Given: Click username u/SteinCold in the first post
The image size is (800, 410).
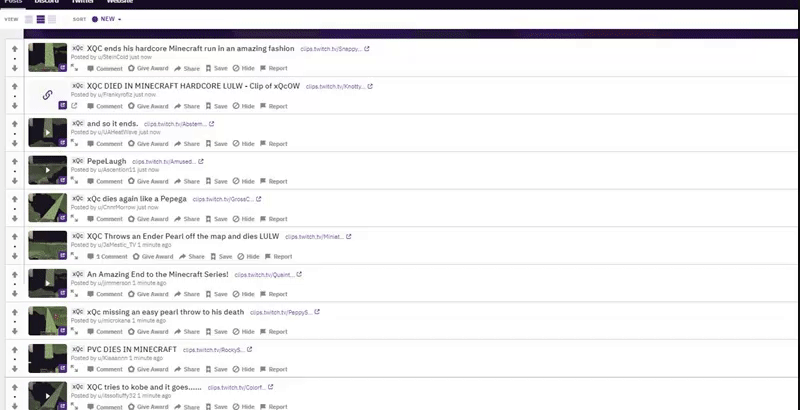Looking at the screenshot, I should [x=113, y=57].
